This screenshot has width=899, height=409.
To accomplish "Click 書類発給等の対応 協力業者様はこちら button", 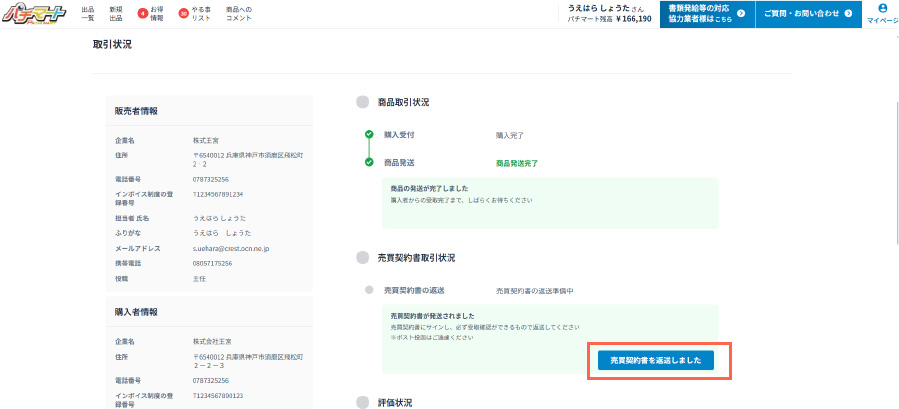I will click(707, 14).
